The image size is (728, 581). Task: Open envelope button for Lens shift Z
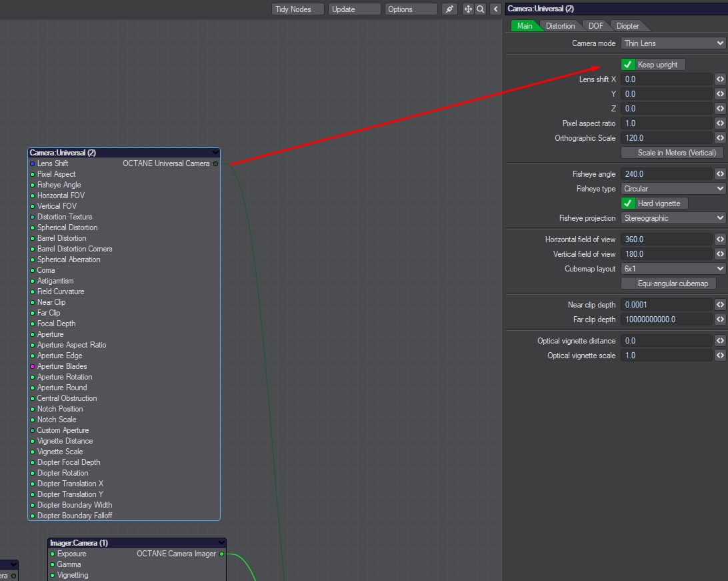720,109
